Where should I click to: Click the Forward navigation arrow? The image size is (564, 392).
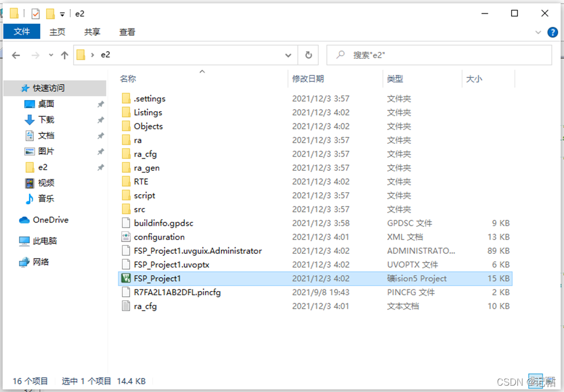(x=35, y=55)
